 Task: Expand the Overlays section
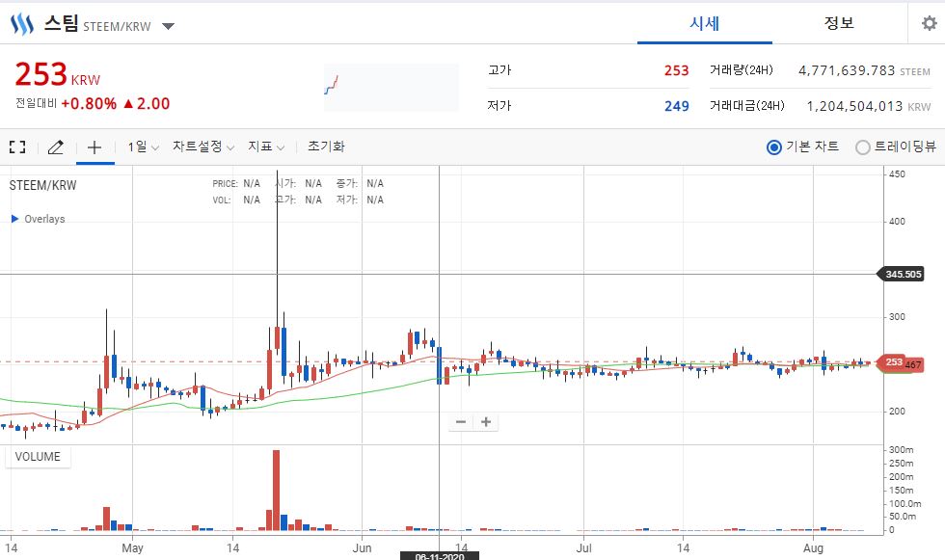point(38,219)
